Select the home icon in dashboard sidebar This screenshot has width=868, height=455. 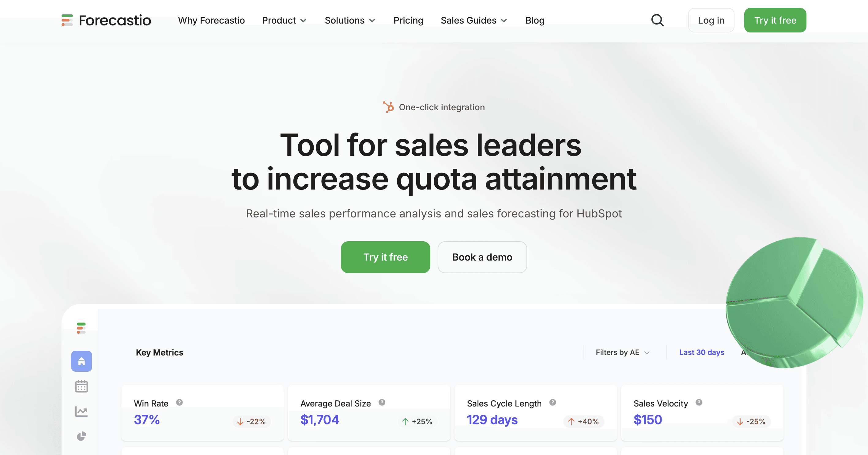pos(81,361)
